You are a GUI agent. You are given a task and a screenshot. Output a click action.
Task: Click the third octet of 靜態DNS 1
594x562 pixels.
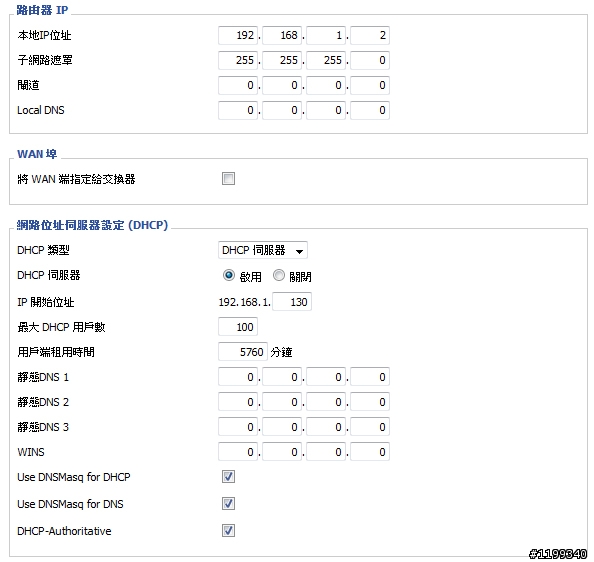point(326,377)
